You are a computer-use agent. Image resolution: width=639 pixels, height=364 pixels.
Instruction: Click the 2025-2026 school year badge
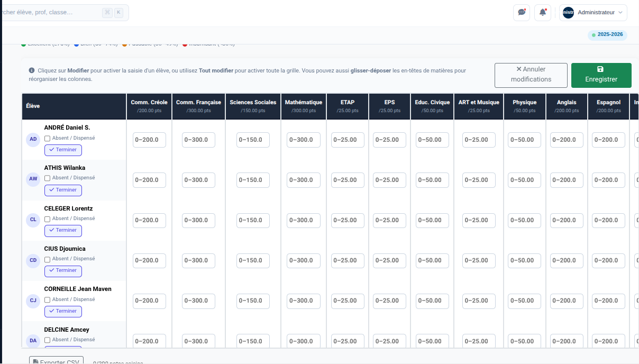[608, 35]
